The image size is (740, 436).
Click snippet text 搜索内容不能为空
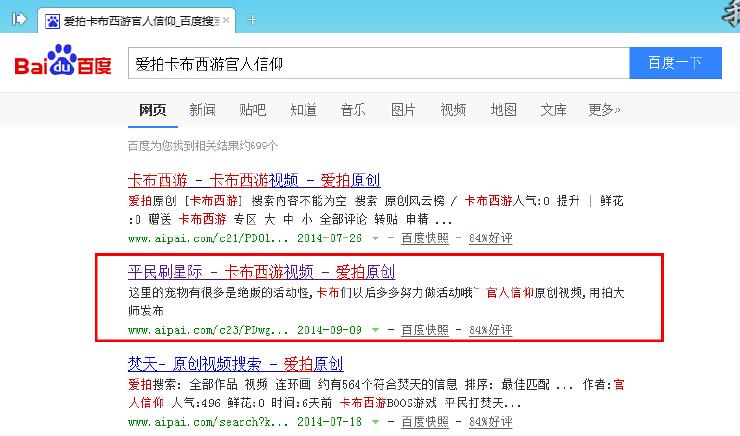pyautogui.click(x=299, y=201)
